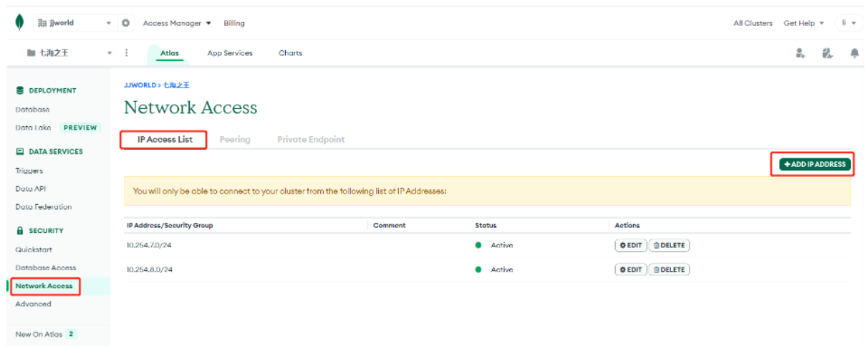The width and height of the screenshot is (868, 357).
Task: Click the Active status of 10.254.8.0/24
Action: [494, 270]
